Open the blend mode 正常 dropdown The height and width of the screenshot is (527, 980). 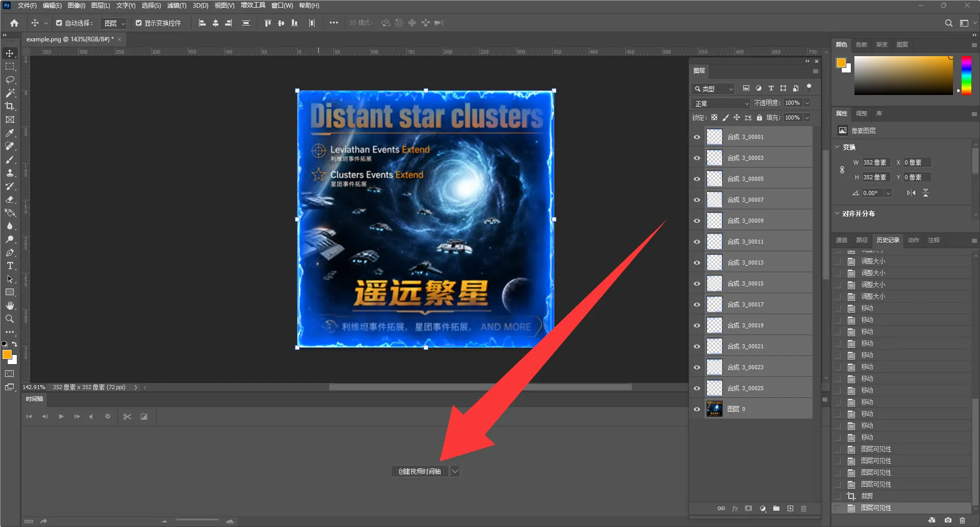(x=721, y=103)
